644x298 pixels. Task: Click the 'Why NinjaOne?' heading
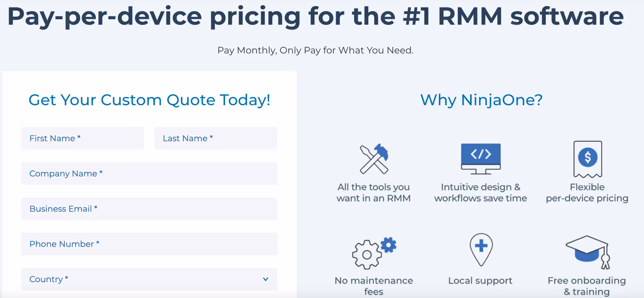[481, 100]
